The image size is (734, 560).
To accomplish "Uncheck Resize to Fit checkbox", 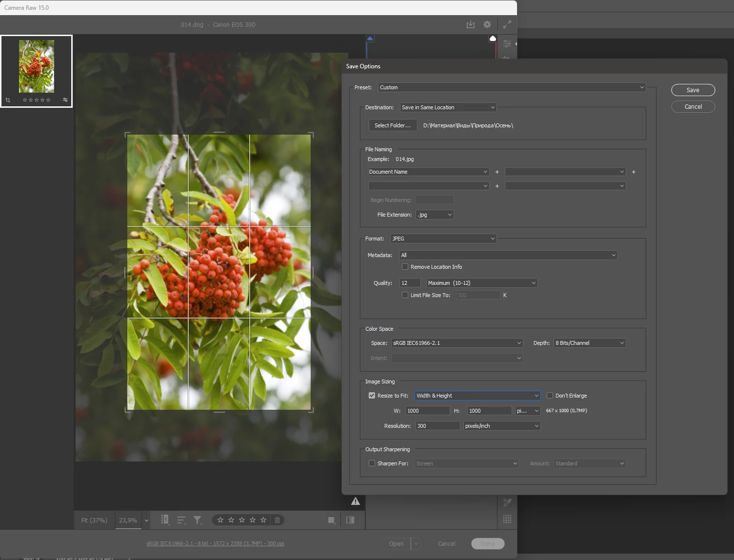I will 372,396.
